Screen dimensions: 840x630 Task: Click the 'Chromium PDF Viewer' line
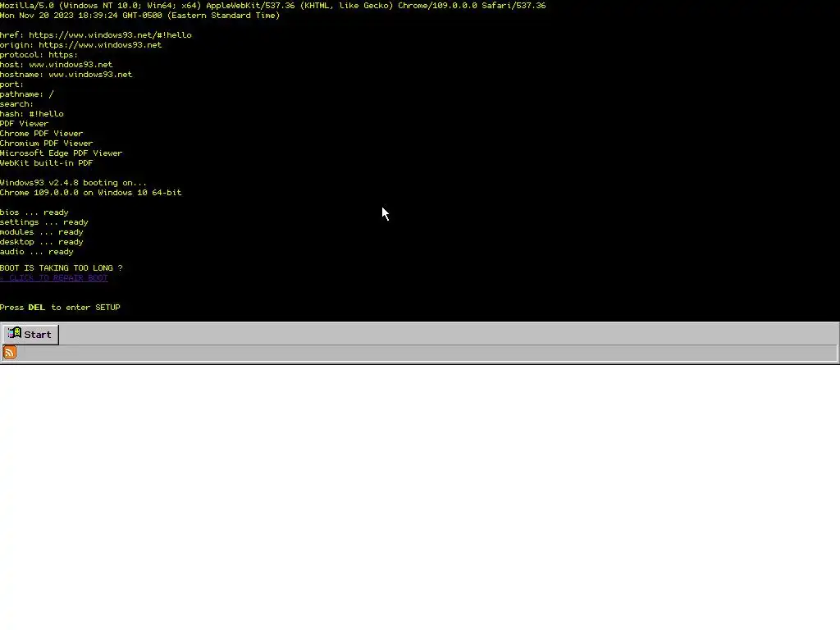coord(47,144)
